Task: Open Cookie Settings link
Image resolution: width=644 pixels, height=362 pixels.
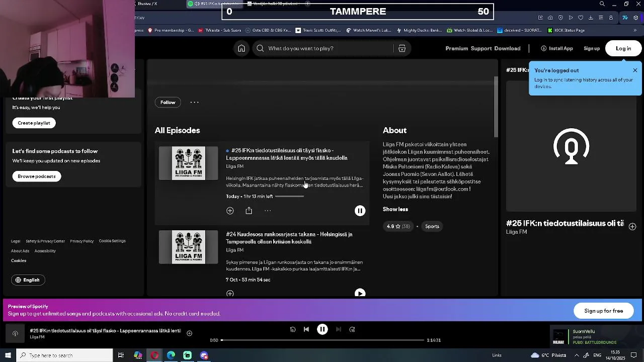Action: click(112, 241)
